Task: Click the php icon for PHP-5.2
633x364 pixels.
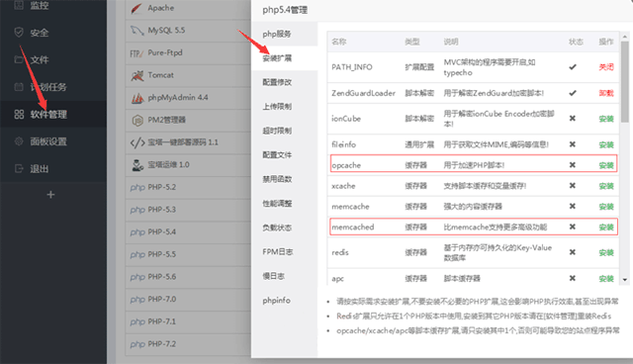Action: pyautogui.click(x=137, y=188)
